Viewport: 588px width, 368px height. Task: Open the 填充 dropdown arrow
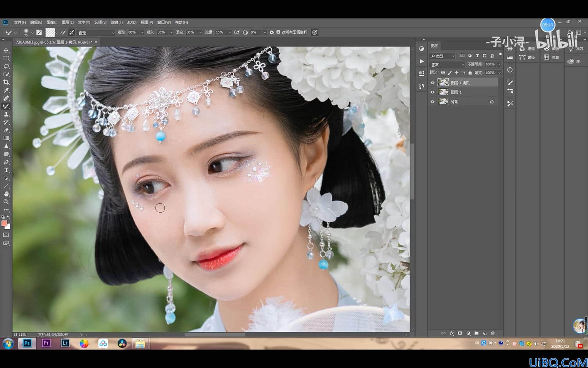499,73
